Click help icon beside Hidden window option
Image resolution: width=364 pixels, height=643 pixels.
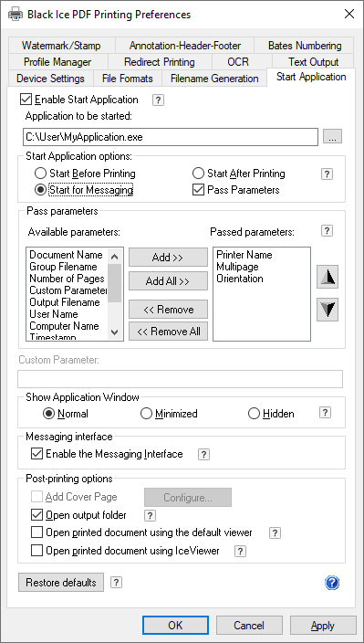[325, 413]
